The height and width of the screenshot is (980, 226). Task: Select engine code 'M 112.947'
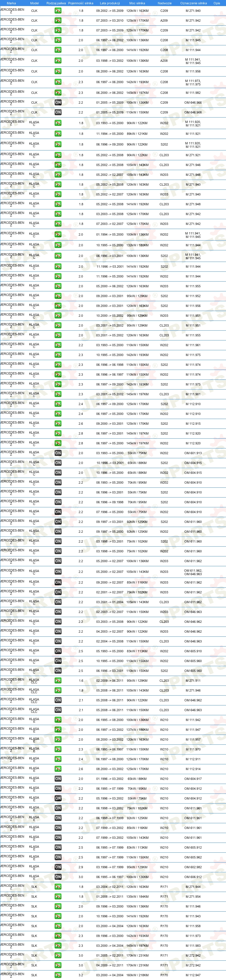click(x=193, y=975)
